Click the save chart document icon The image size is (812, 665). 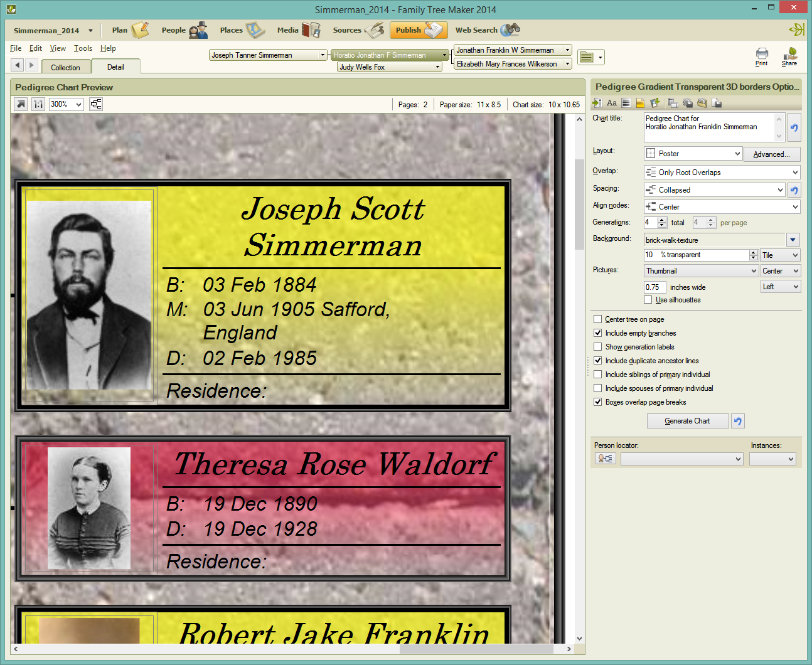pyautogui.click(x=717, y=103)
